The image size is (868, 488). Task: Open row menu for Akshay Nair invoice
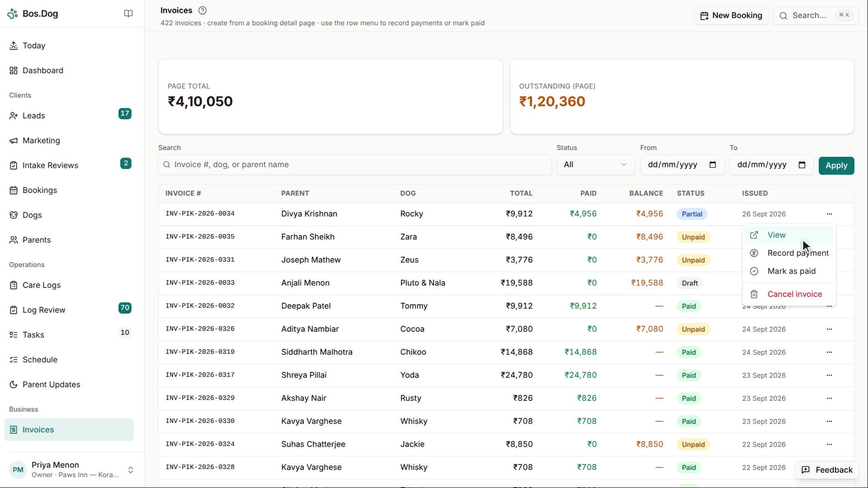pyautogui.click(x=829, y=398)
